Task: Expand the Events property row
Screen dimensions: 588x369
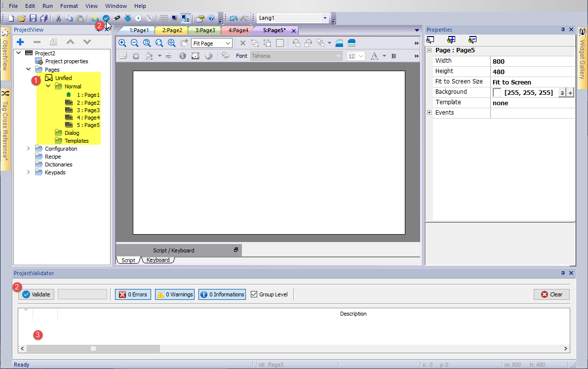Action: (x=429, y=113)
